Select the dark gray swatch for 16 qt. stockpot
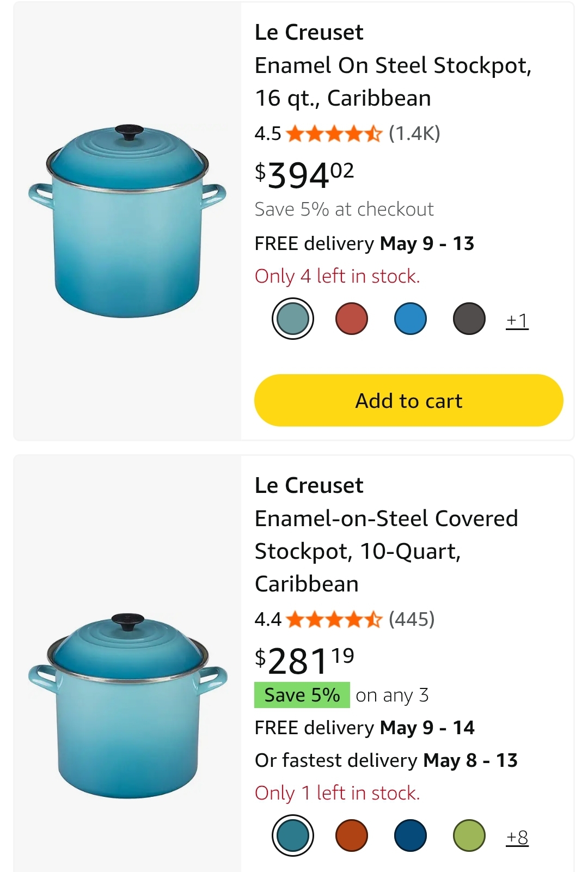 (x=469, y=319)
